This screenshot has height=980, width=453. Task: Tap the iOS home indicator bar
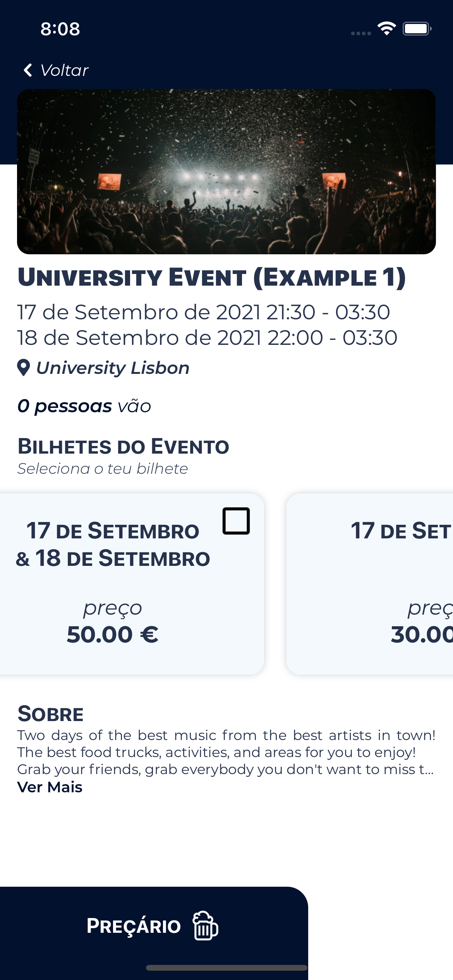(x=226, y=968)
